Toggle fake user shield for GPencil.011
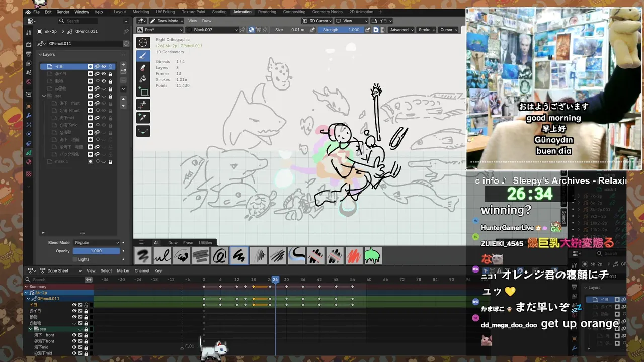 [126, 44]
